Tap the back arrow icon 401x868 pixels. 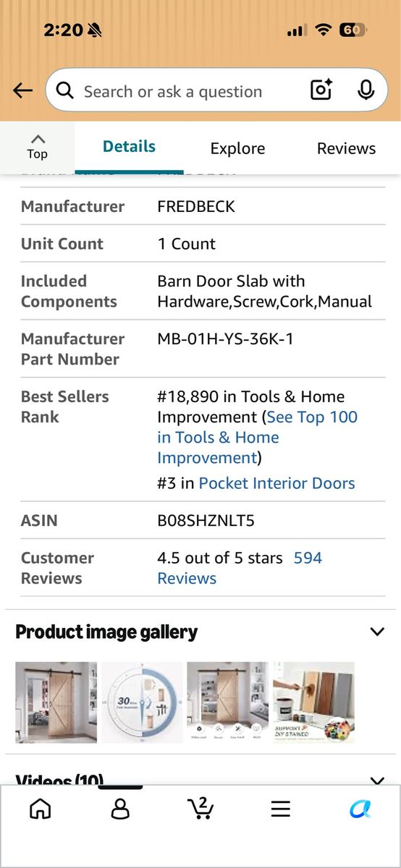click(x=22, y=90)
